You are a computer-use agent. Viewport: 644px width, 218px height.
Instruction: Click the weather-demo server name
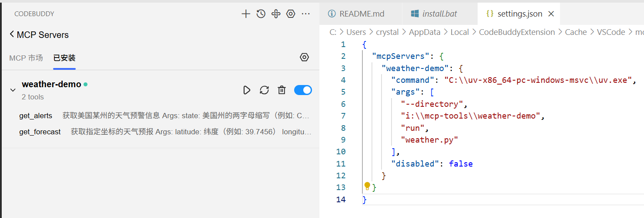[x=51, y=84]
